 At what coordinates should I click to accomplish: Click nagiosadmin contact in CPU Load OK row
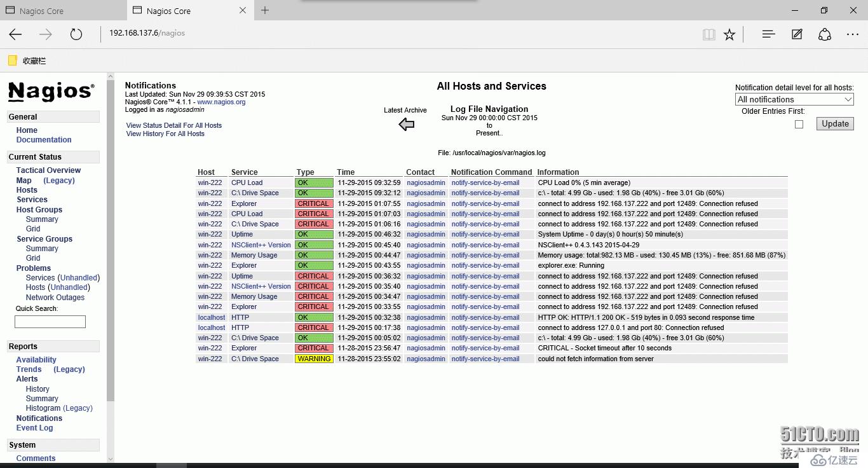(x=426, y=183)
